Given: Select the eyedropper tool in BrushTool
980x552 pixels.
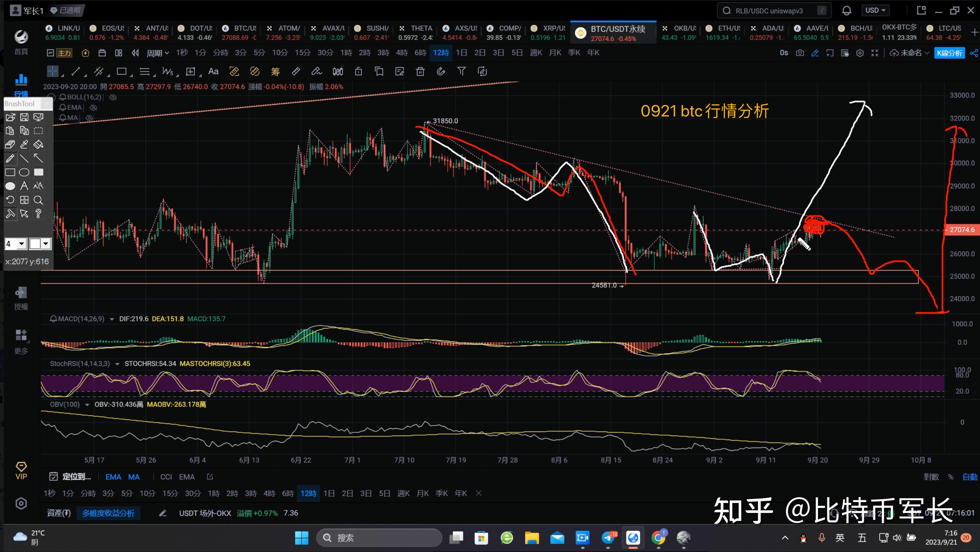Looking at the screenshot, I should tap(24, 144).
